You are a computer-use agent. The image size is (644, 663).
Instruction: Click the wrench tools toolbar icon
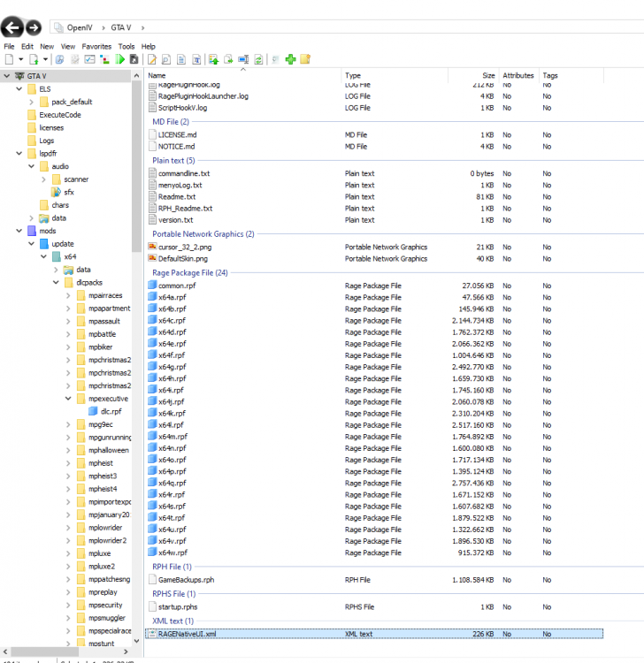point(59,59)
